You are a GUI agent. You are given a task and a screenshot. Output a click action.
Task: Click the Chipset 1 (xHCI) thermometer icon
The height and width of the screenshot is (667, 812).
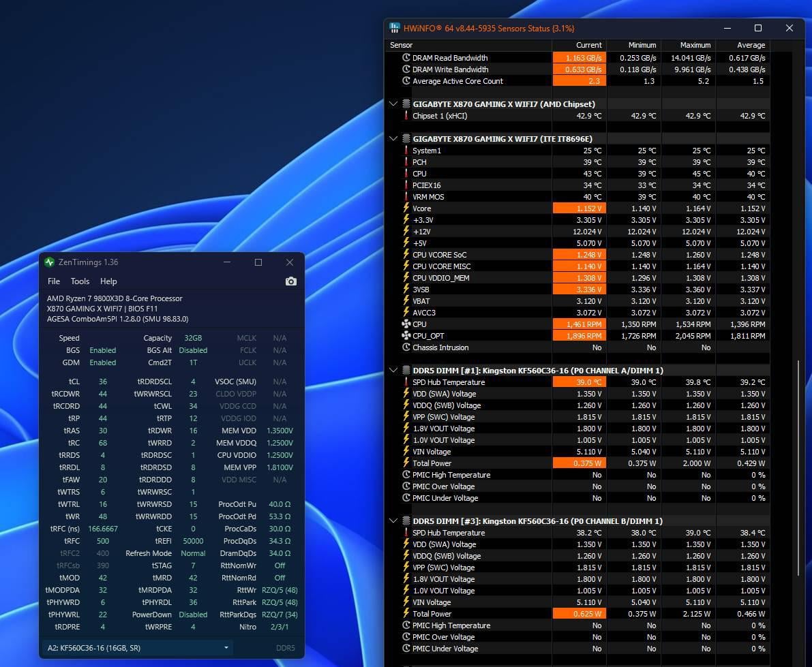[407, 116]
